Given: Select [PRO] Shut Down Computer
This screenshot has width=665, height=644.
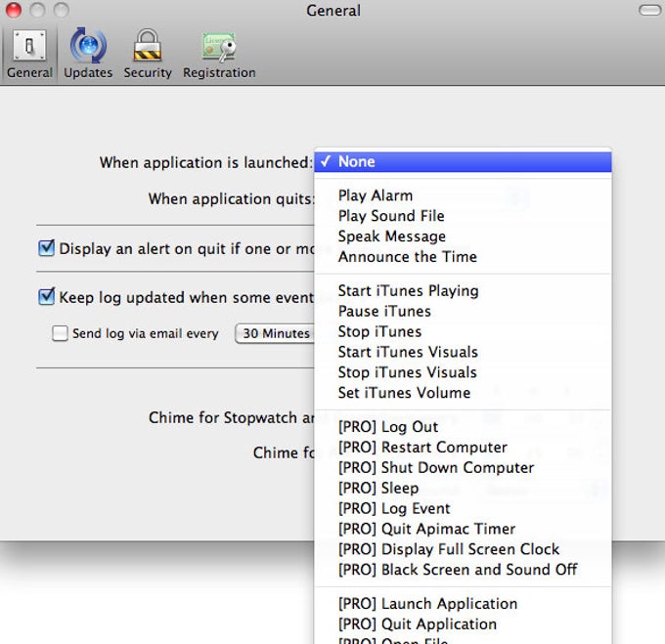Looking at the screenshot, I should [463, 467].
